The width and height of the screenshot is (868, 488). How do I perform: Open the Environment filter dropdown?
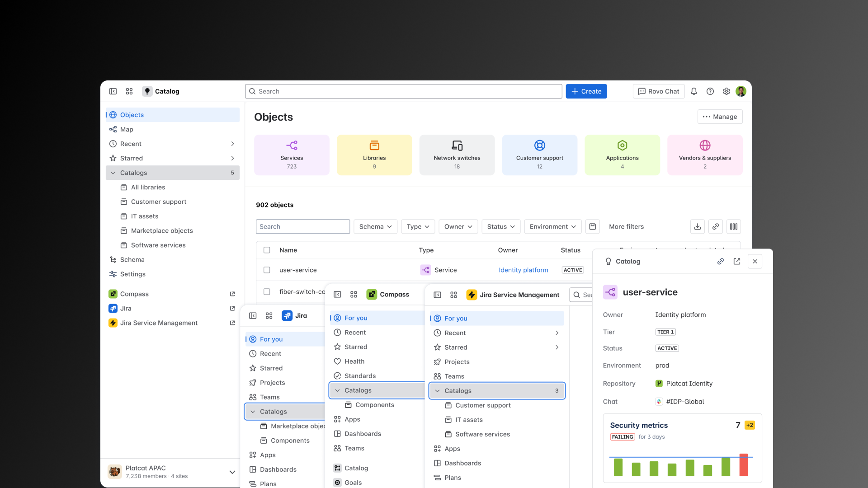click(552, 227)
